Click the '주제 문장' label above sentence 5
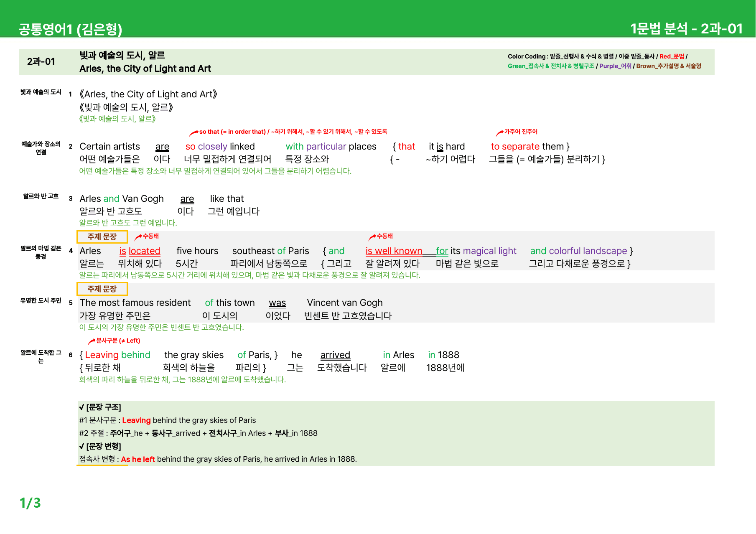 click(102, 289)
